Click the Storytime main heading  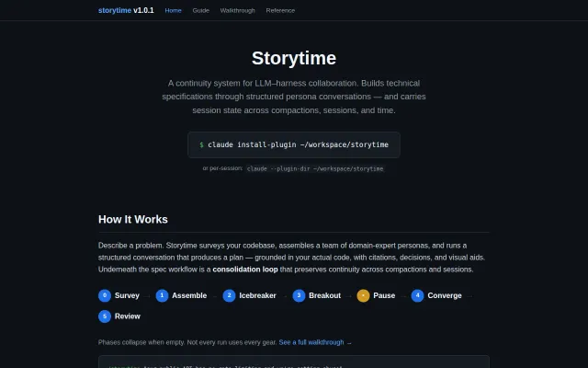click(294, 58)
